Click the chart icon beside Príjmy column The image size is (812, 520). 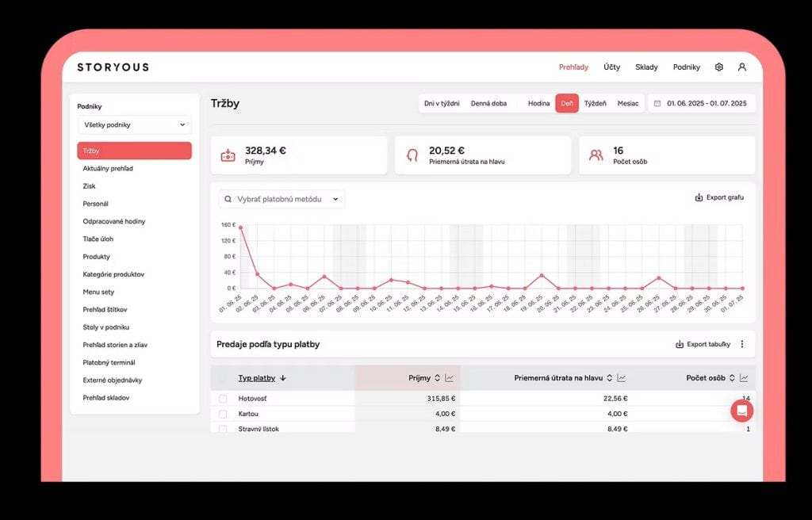pyautogui.click(x=450, y=378)
